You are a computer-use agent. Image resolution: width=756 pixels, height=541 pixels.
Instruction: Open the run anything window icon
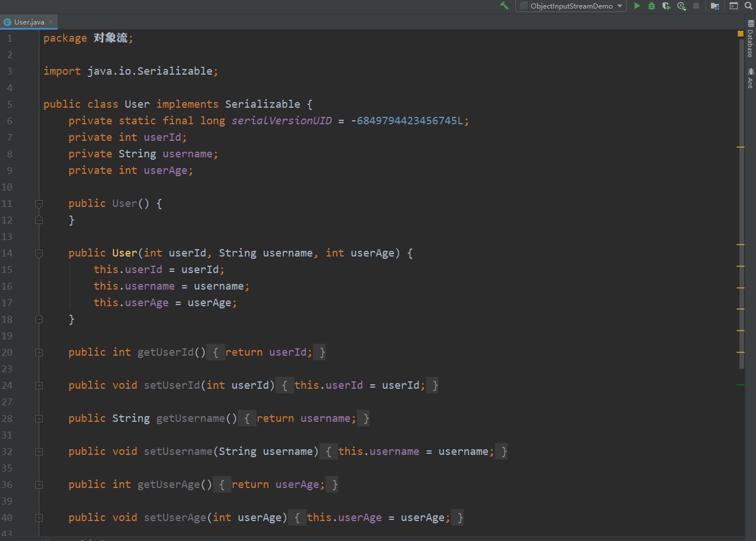734,6
